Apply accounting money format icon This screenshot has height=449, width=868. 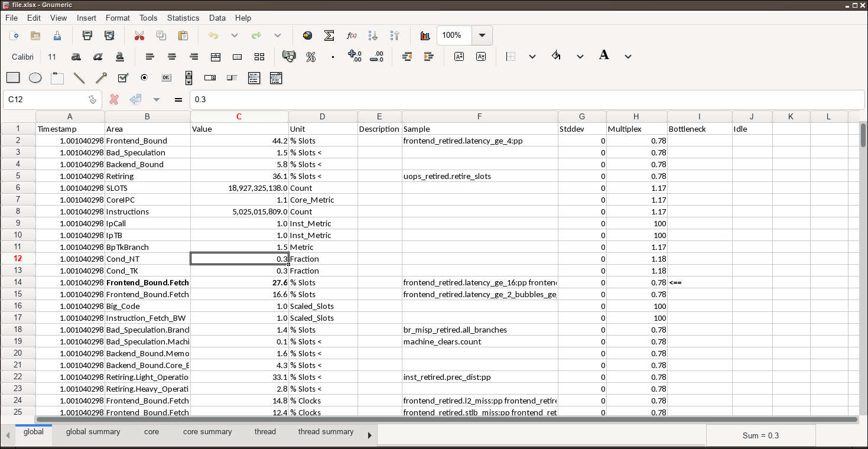click(289, 57)
